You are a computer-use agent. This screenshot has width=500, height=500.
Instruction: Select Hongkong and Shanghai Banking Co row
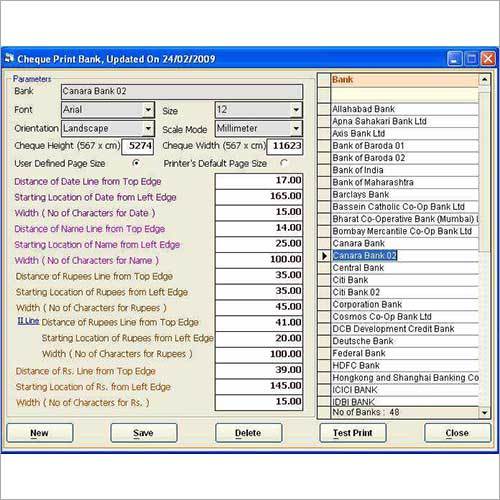point(405,378)
